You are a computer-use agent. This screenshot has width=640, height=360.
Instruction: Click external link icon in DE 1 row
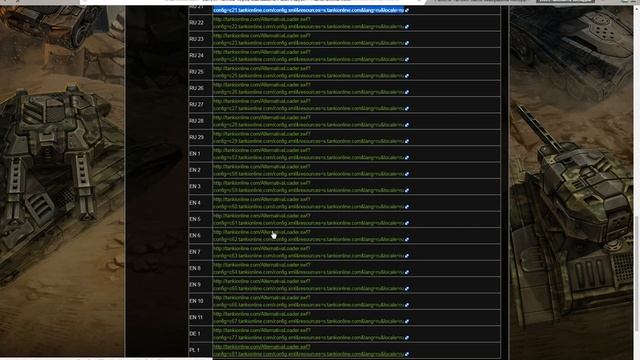[x=407, y=338]
